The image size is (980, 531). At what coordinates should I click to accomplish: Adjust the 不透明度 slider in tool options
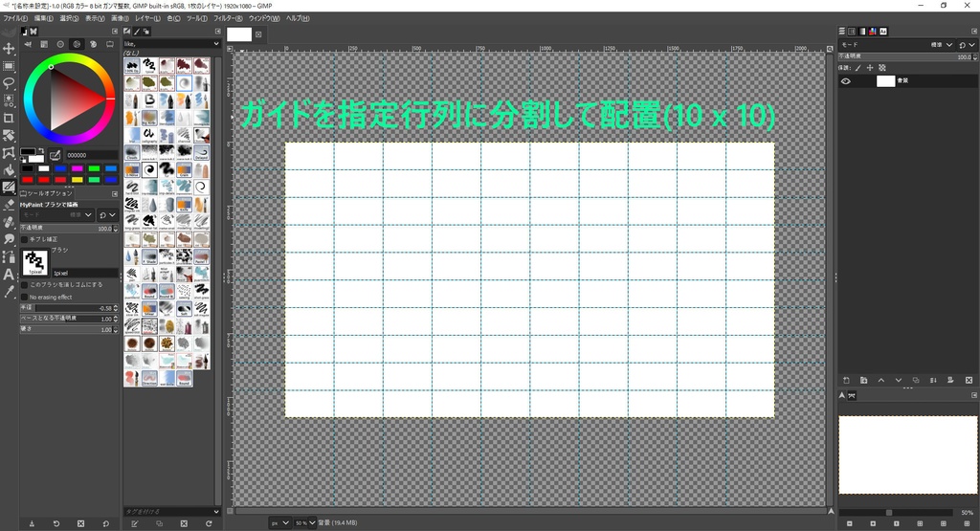click(x=69, y=229)
